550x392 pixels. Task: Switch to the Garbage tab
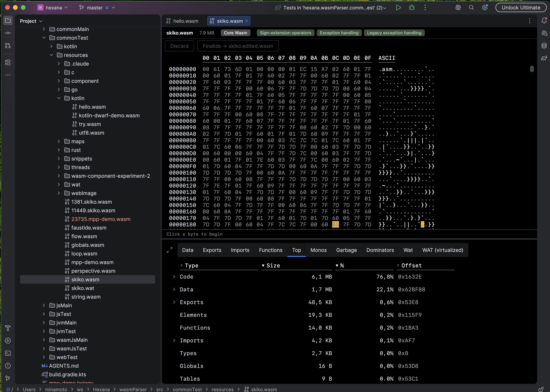[346, 250]
